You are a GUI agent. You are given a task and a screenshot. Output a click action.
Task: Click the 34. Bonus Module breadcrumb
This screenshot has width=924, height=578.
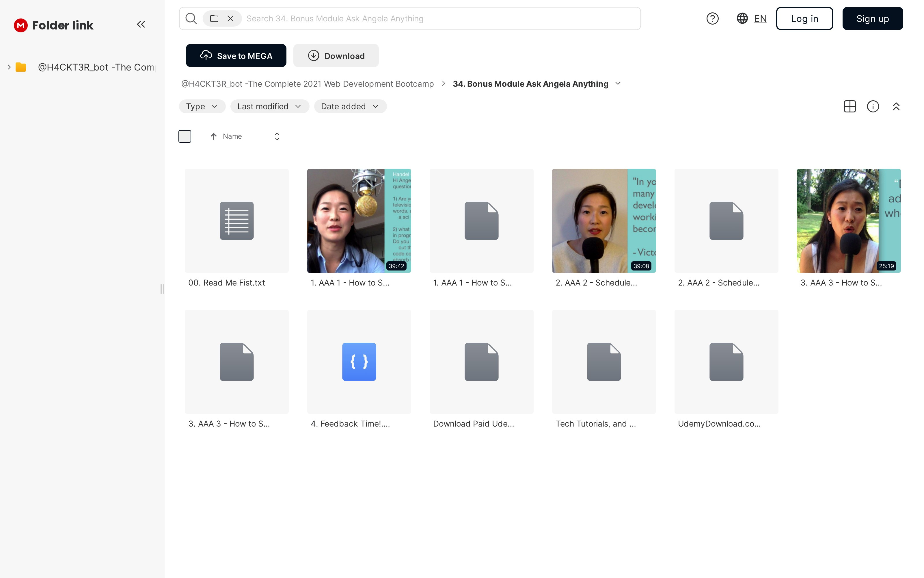tap(530, 84)
